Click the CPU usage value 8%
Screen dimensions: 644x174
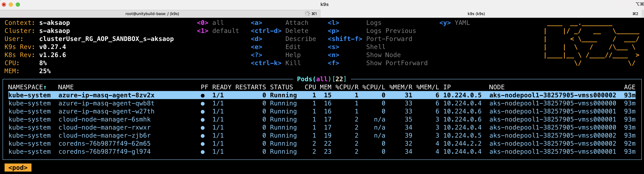pyautogui.click(x=43, y=63)
